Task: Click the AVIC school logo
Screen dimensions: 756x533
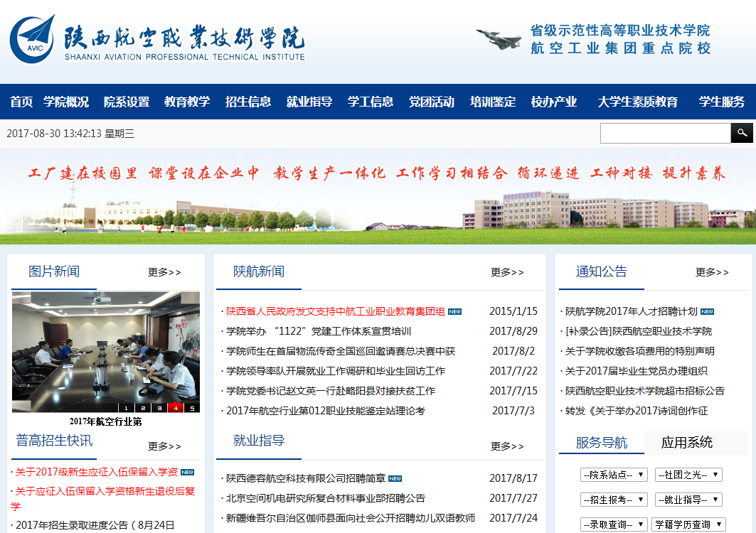Action: click(32, 39)
